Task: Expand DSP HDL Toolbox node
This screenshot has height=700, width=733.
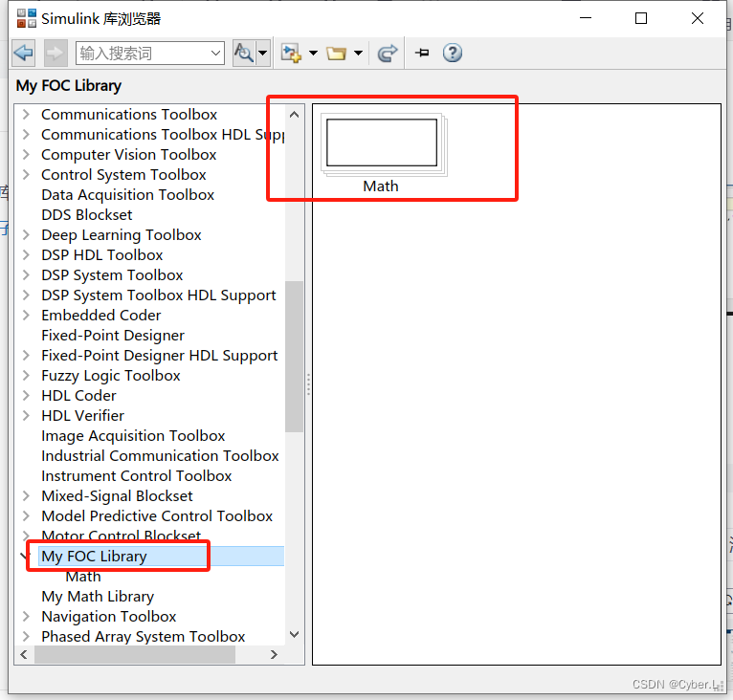Action: pos(26,254)
